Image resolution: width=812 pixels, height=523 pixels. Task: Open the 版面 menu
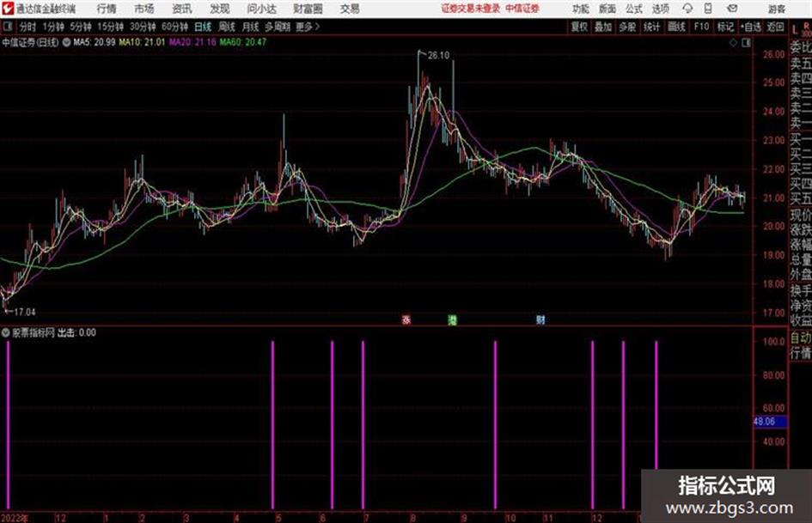point(607,9)
